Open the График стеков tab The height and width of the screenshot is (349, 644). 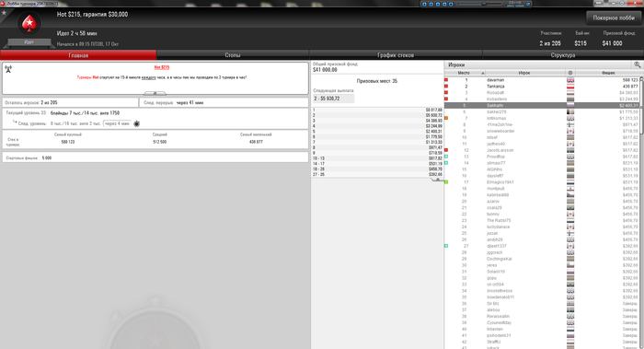pos(396,55)
